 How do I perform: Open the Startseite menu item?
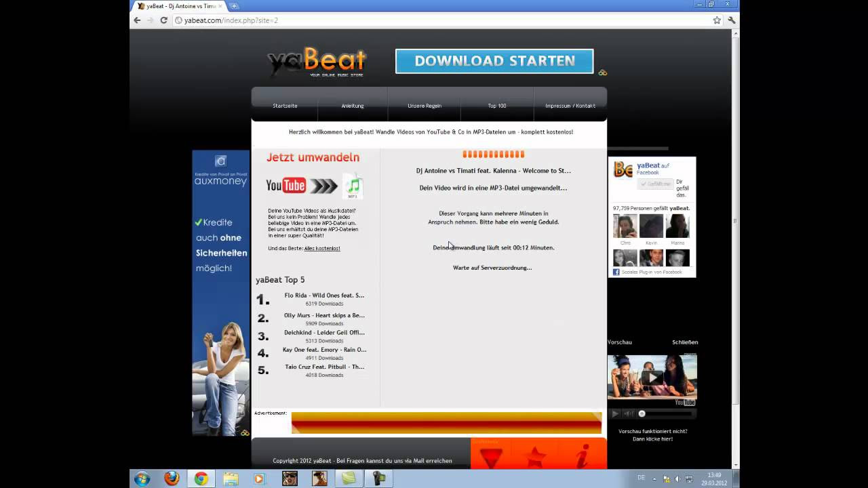coord(285,106)
